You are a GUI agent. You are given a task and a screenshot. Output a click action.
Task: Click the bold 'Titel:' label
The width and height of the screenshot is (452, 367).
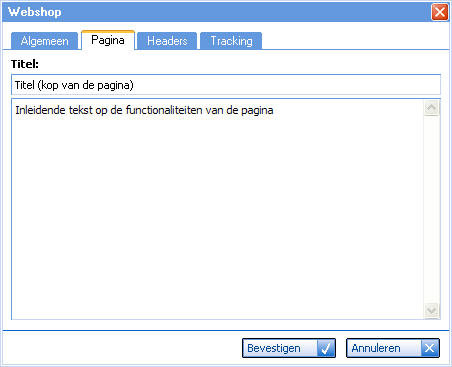pos(25,64)
